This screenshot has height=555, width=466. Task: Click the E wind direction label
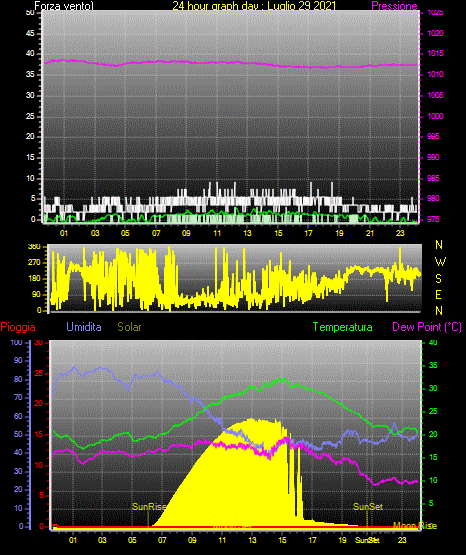coord(438,295)
